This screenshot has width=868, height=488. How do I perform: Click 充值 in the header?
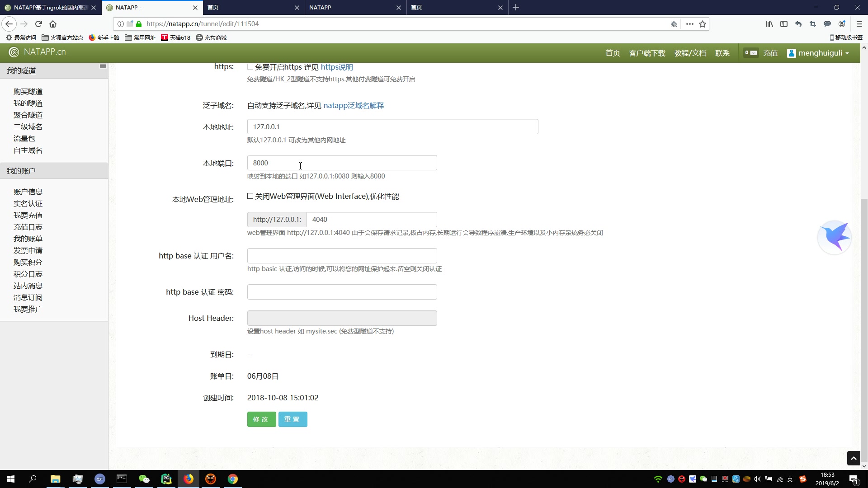[770, 53]
